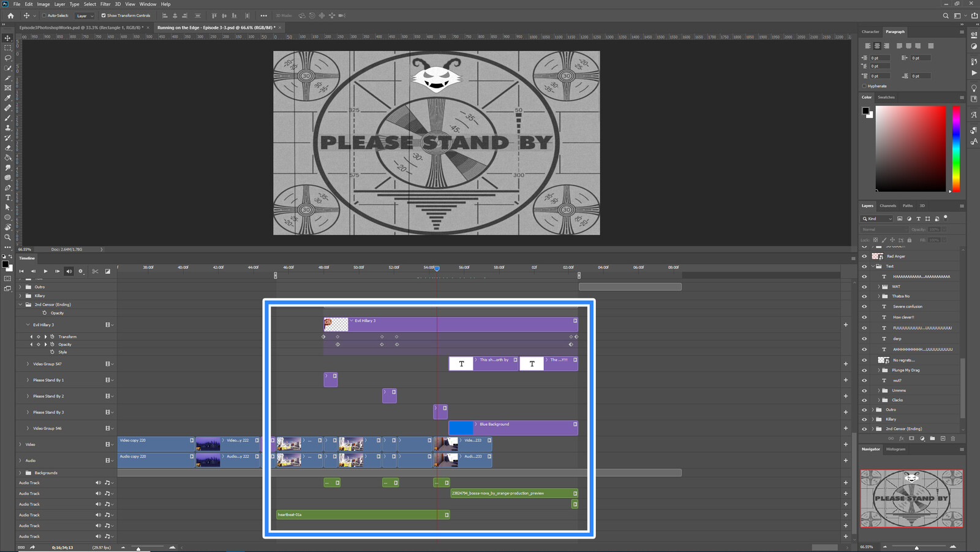Filter layers by type (T) icon

coord(918,218)
